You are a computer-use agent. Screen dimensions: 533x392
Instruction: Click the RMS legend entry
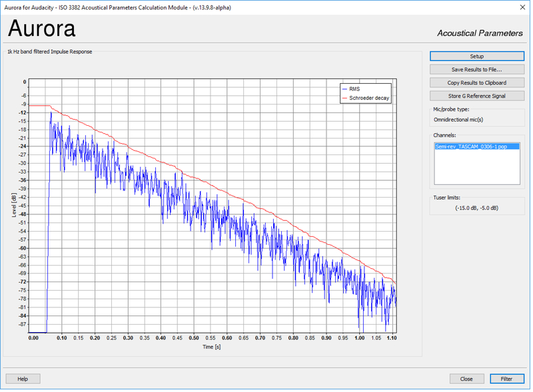pos(351,89)
